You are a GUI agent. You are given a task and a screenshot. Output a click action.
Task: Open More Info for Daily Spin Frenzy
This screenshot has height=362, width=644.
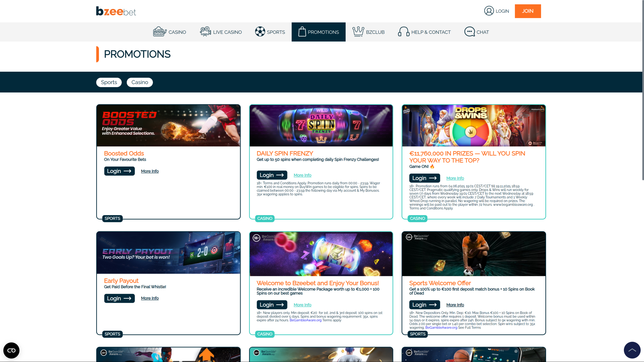click(x=302, y=175)
